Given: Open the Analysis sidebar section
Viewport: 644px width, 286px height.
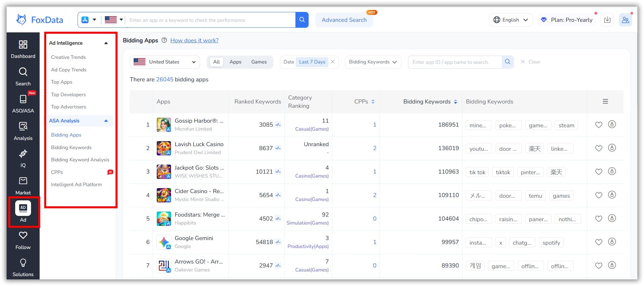Looking at the screenshot, I should pos(23,131).
